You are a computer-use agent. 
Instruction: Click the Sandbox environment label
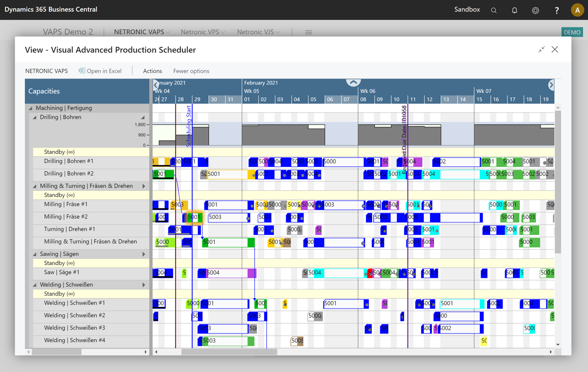tap(467, 9)
